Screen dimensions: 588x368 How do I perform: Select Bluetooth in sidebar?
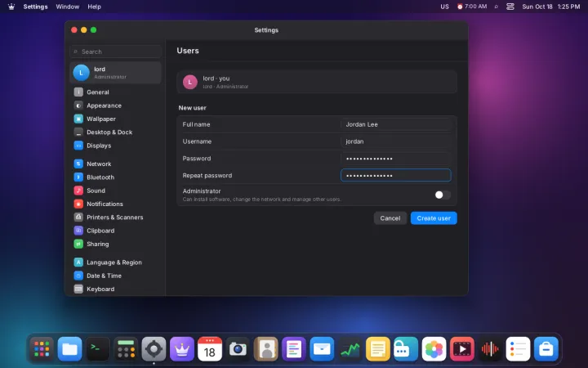[x=115, y=177]
